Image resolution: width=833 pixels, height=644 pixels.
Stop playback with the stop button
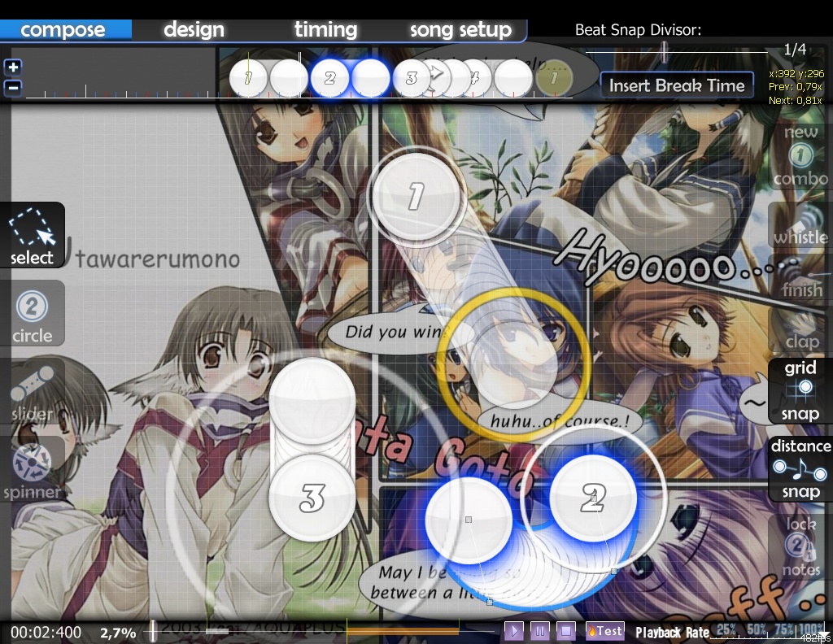coord(566,631)
